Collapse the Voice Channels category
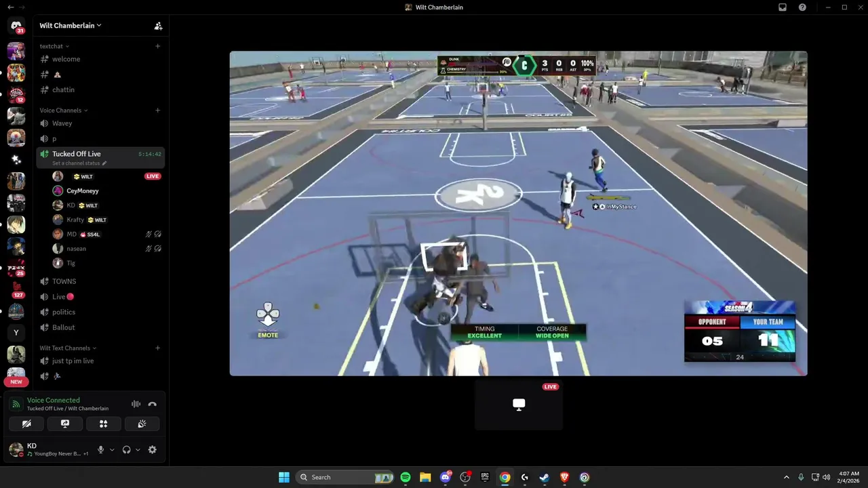This screenshot has height=488, width=868. (64, 110)
